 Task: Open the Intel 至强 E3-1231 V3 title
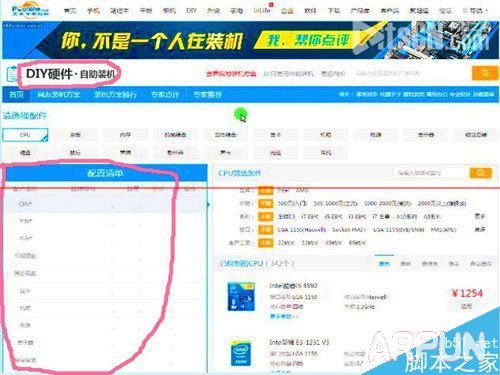299,342
